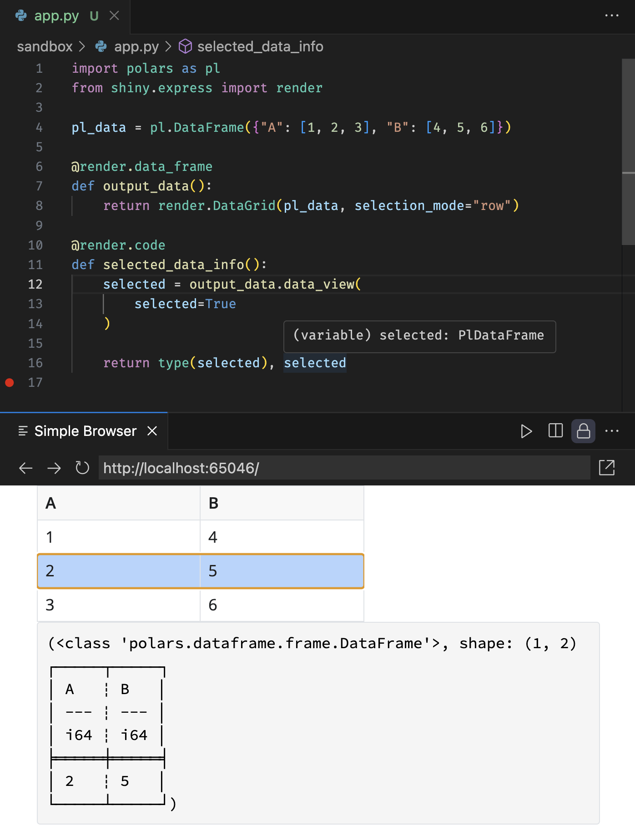
Task: Split the editor with the split icon
Action: (555, 431)
